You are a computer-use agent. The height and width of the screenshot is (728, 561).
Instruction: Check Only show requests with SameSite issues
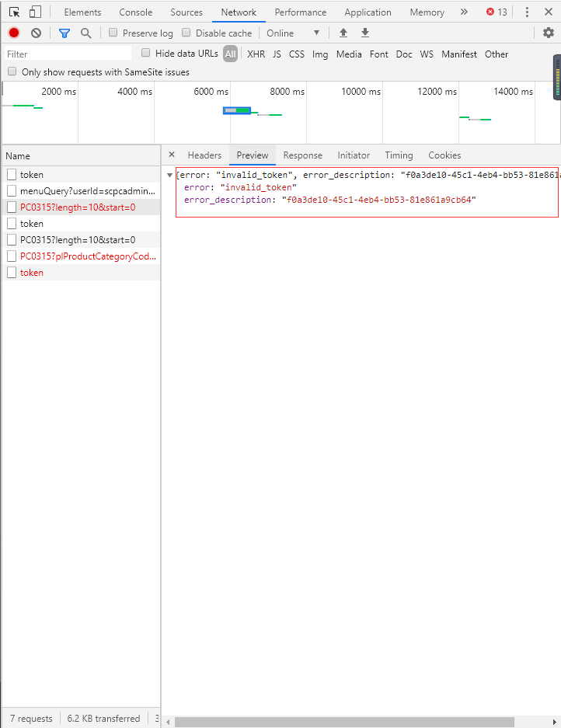(12, 71)
